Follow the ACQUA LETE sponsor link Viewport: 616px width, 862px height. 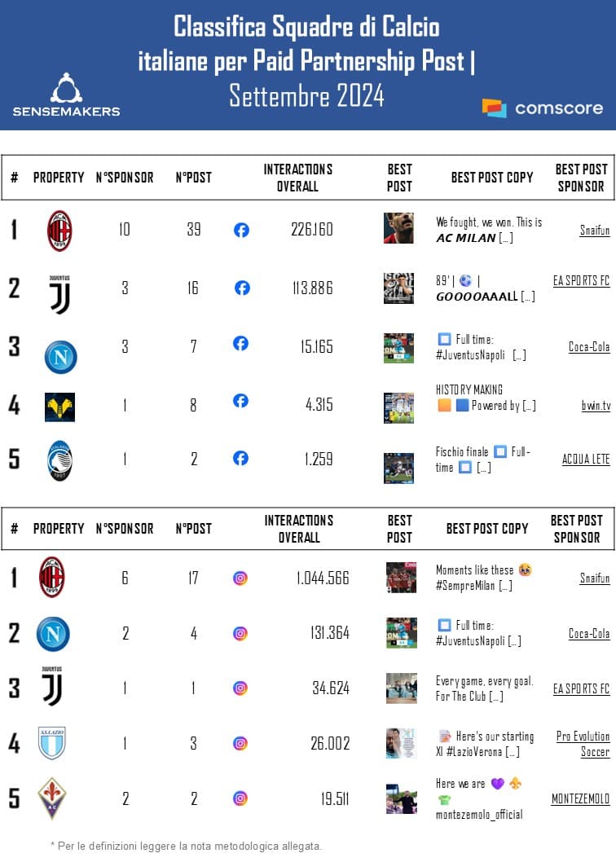coord(585,460)
